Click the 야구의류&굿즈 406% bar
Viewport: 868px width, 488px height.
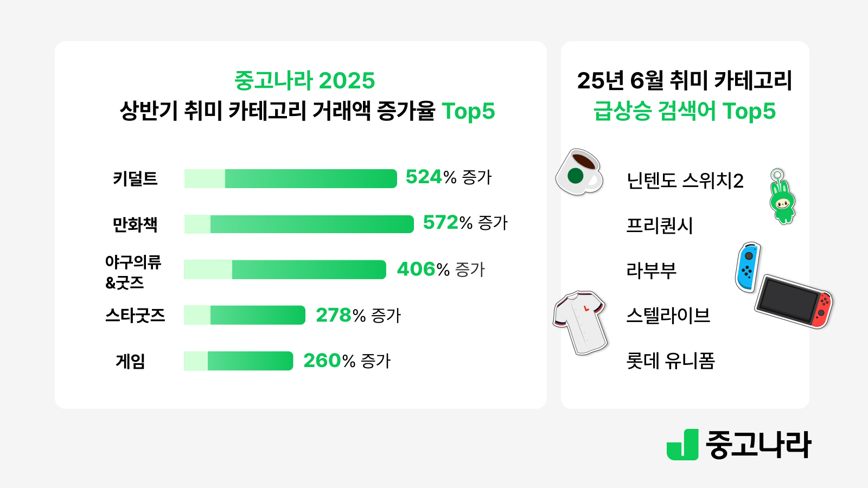[x=285, y=270]
